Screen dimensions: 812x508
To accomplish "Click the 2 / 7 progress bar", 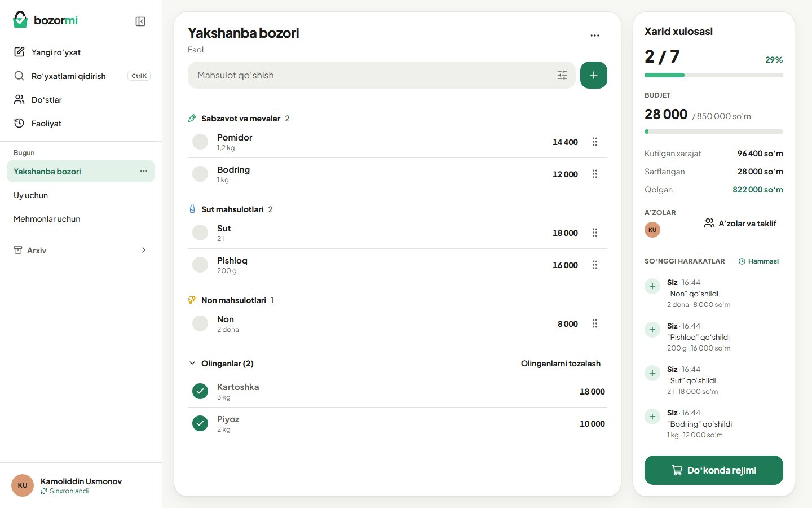I will point(714,75).
